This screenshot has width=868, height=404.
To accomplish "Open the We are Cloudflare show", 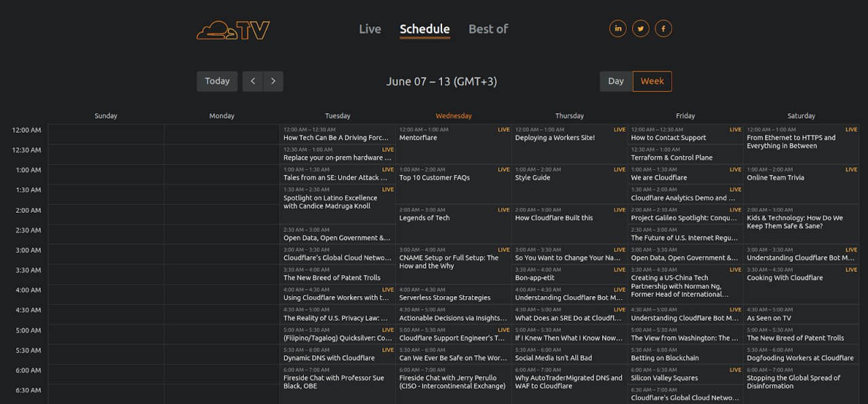I will [685, 174].
